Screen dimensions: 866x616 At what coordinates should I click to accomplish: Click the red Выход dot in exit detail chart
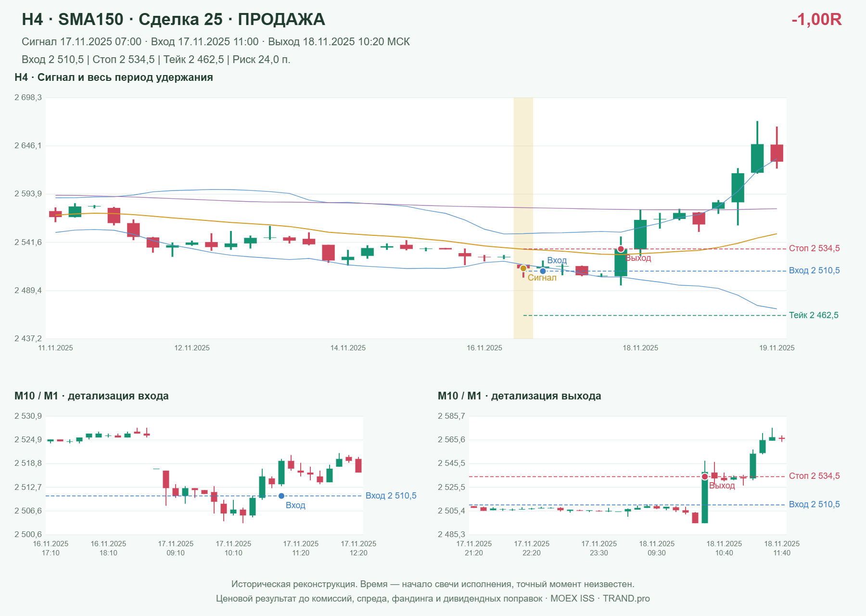pos(705,476)
